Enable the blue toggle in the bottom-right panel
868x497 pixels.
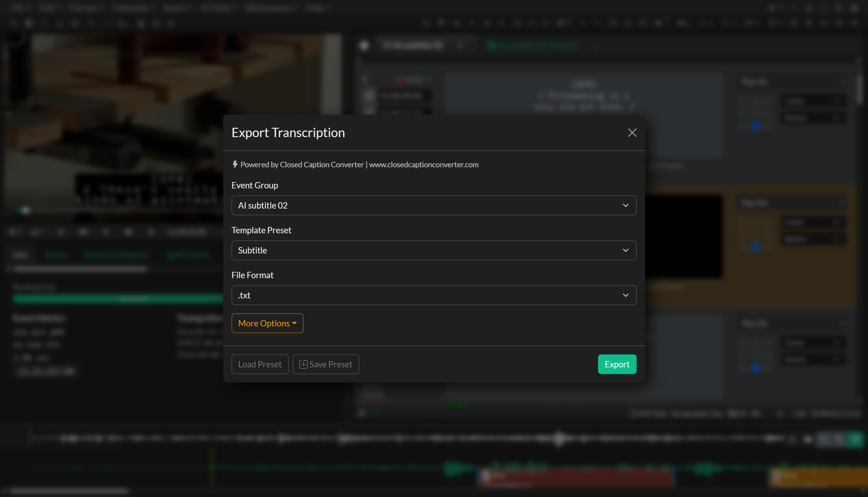point(755,368)
